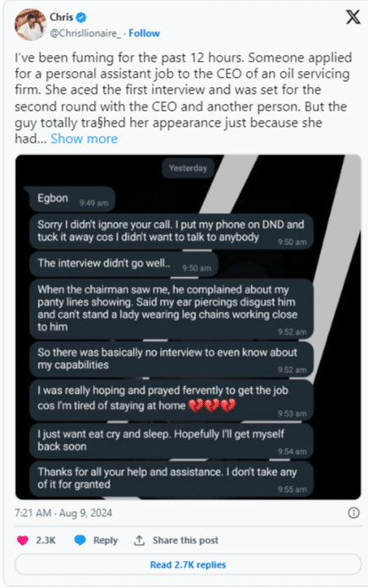
Task: Click the 7:21 AM Aug 9, 2024 timestamp
Action: 63,513
